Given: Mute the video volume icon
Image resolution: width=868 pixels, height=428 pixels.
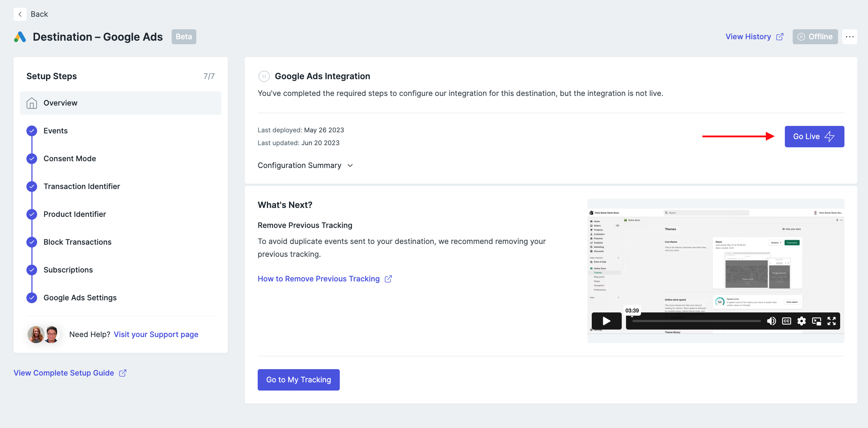Looking at the screenshot, I should point(771,321).
